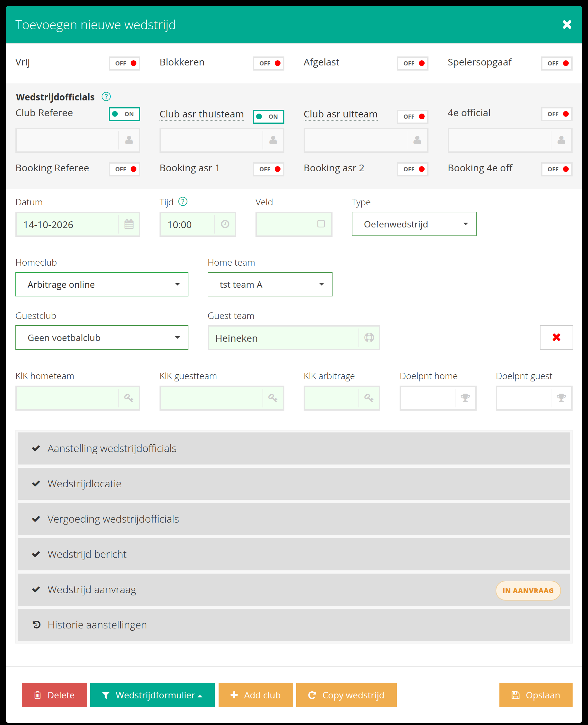The image size is (588, 725).
Task: Open the Homeclub dropdown Arbitrage online
Action: click(102, 284)
